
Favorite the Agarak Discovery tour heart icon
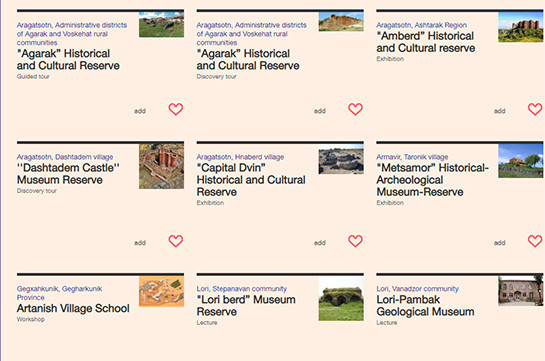click(356, 109)
